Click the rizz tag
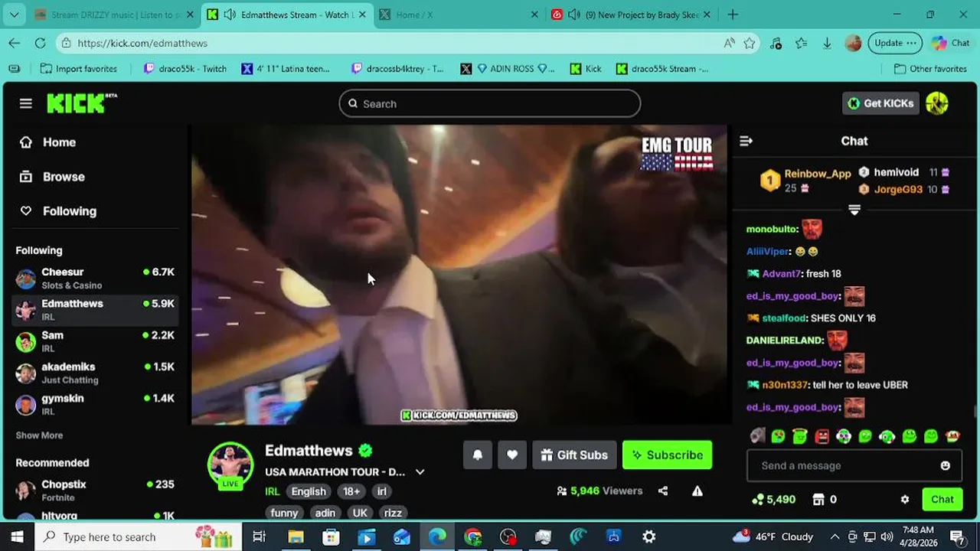The width and height of the screenshot is (980, 551). [x=393, y=513]
